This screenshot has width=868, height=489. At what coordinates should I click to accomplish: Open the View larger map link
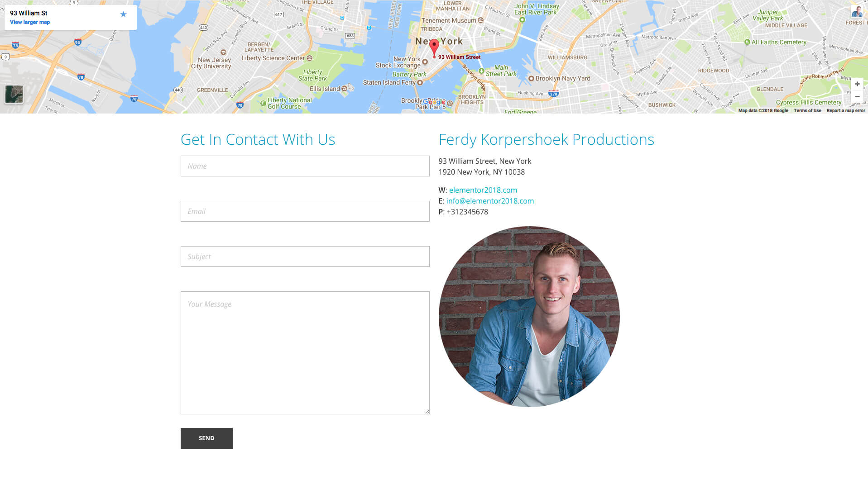[30, 22]
